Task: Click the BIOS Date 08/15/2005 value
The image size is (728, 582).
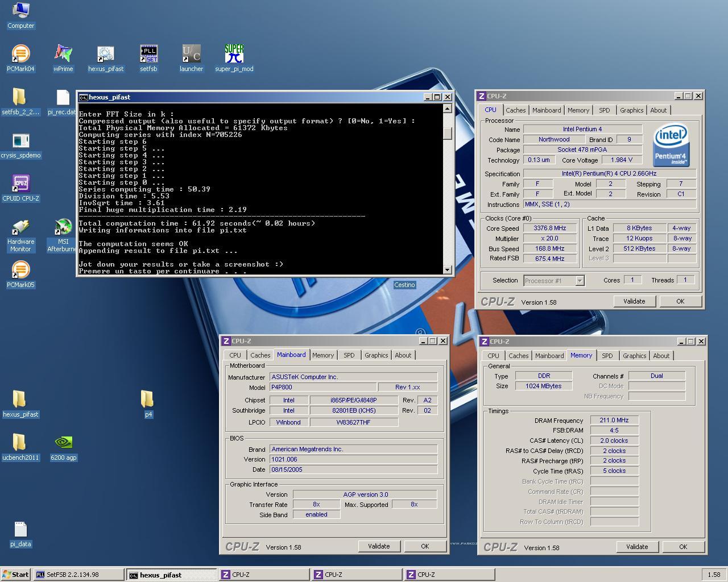Action: pyautogui.click(x=354, y=469)
